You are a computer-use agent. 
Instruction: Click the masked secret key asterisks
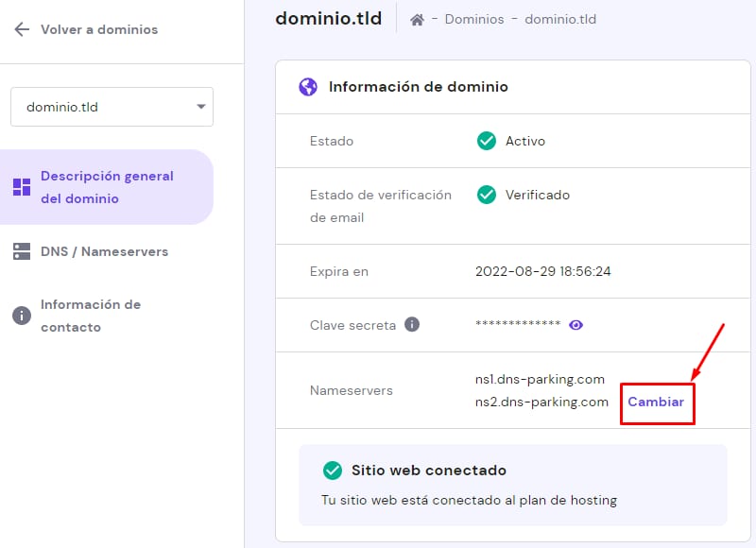click(x=518, y=325)
